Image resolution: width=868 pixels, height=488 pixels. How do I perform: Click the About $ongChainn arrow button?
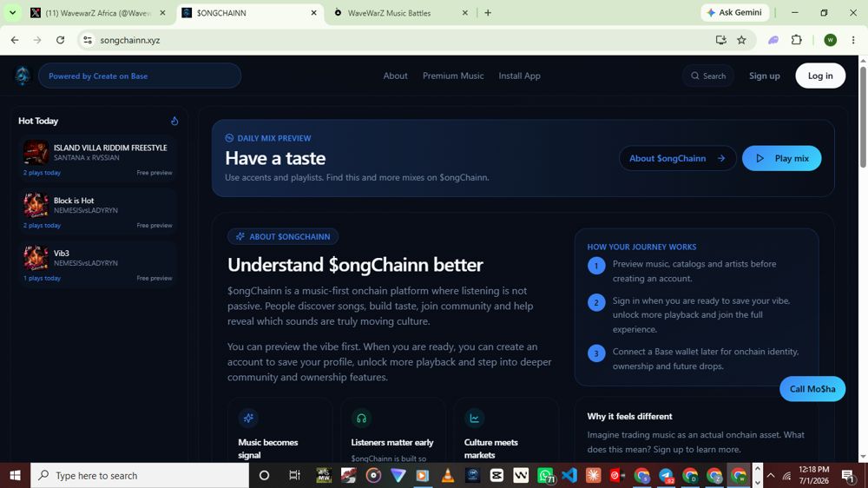678,158
